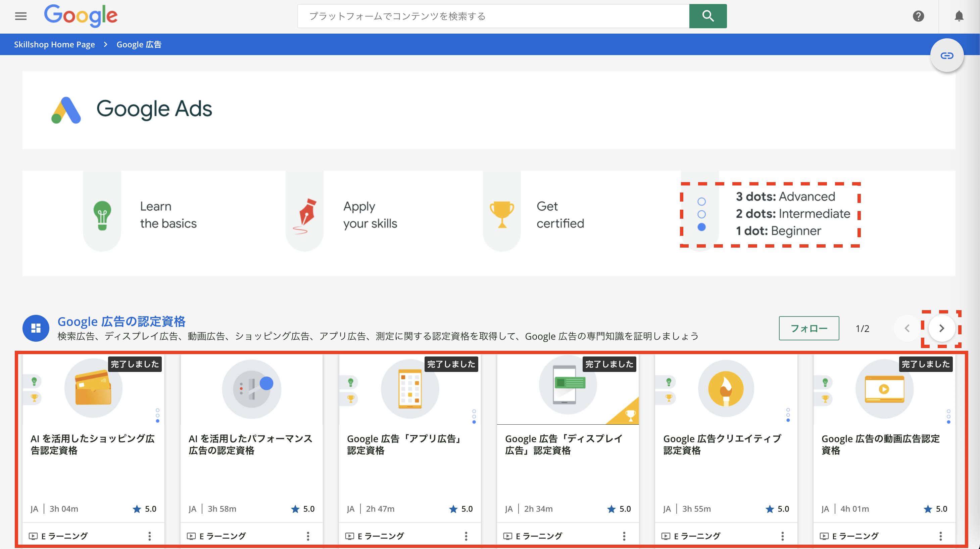Open the hamburger navigation menu
The height and width of the screenshot is (549, 980).
20,16
